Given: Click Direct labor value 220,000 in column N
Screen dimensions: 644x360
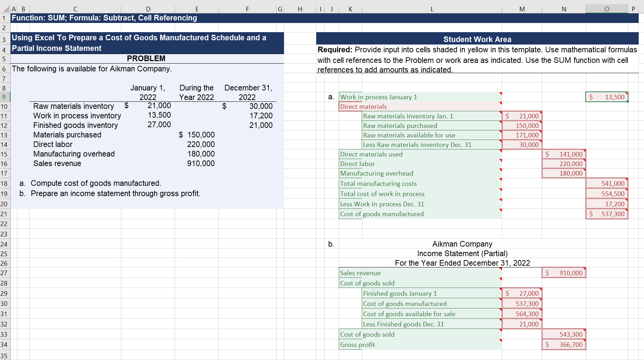Looking at the screenshot, I should click(564, 164).
